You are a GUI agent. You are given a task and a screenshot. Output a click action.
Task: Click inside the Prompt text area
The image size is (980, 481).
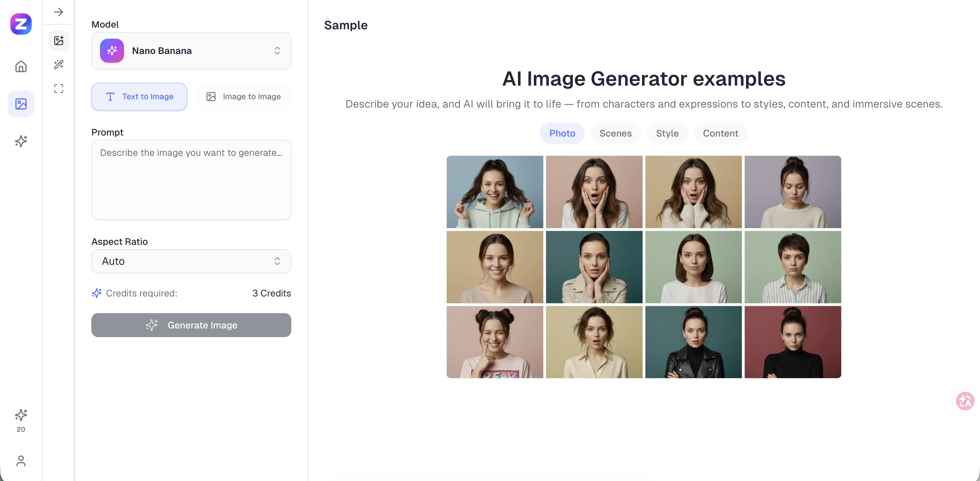pos(191,180)
